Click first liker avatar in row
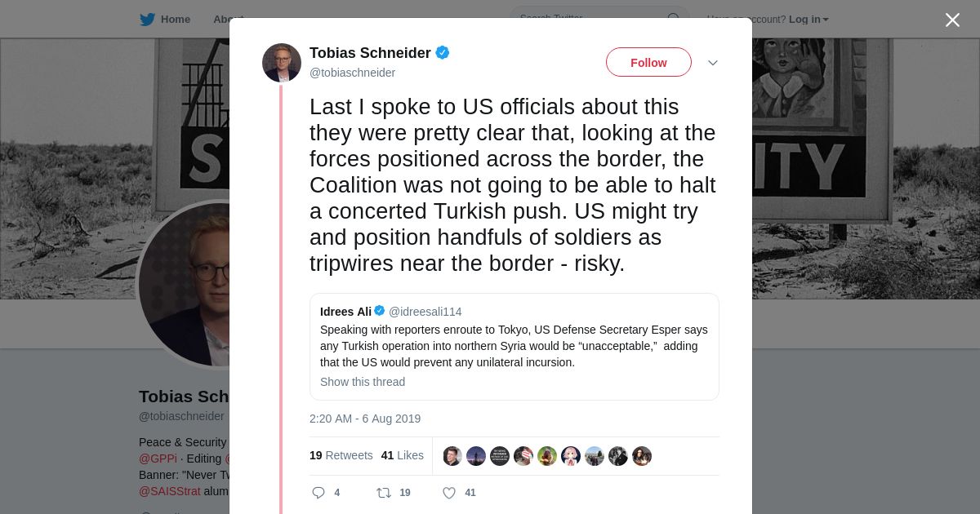 tap(452, 456)
